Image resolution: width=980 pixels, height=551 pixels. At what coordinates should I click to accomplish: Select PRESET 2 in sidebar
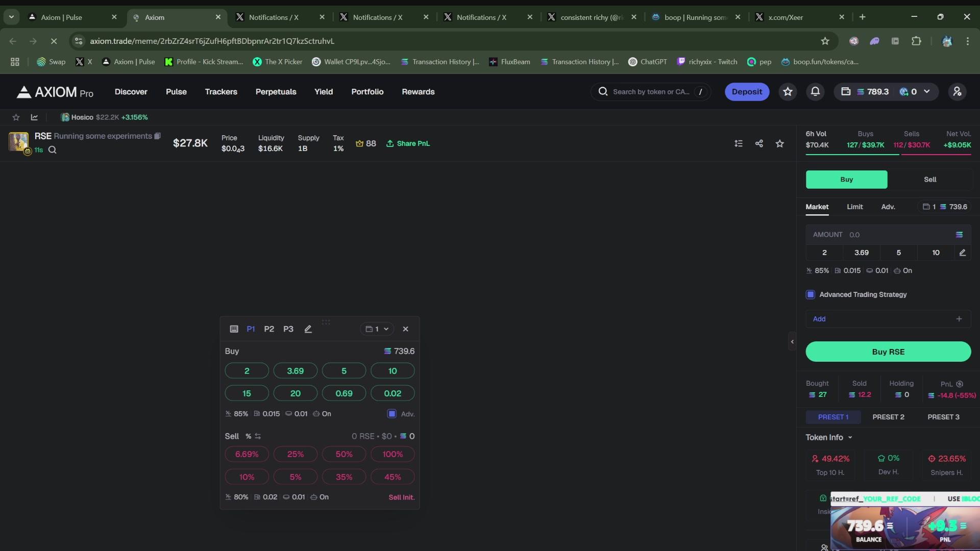coord(888,417)
